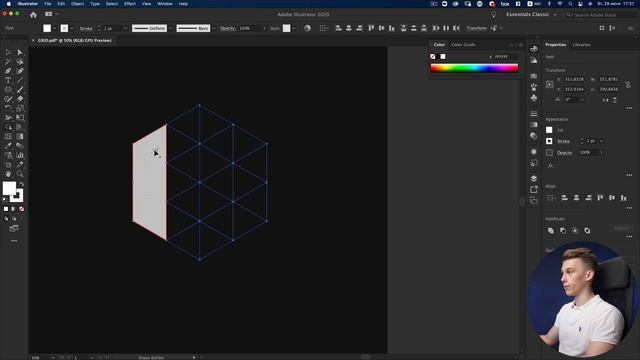
Task: Swap fill and stroke arrow
Action: 21,184
